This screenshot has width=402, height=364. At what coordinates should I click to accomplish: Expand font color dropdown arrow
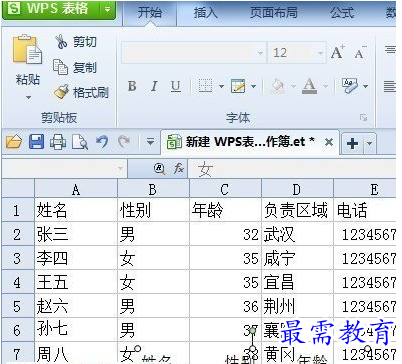click(x=325, y=87)
